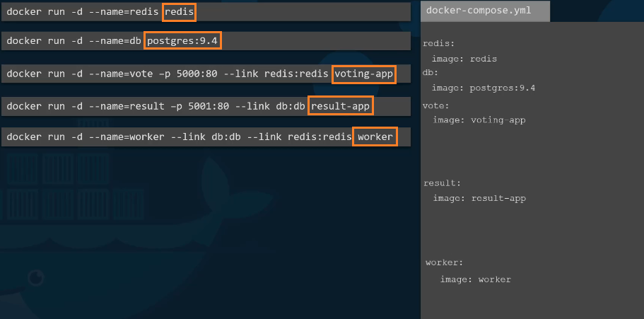Click the 'docker run -d --name=result' command line
The height and width of the screenshot is (319, 644).
click(x=206, y=107)
